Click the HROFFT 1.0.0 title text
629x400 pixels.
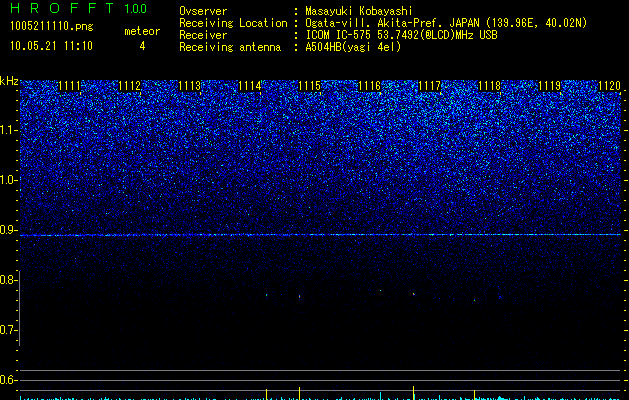tap(78, 8)
